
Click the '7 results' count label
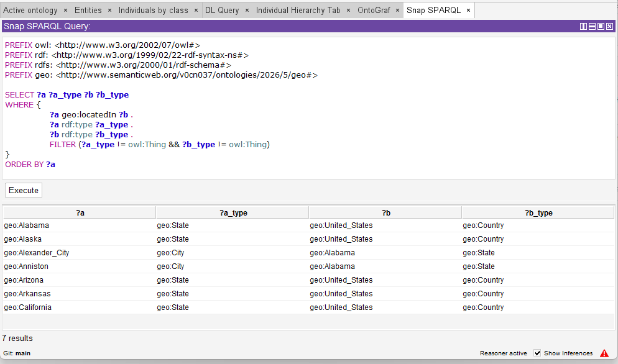point(17,339)
